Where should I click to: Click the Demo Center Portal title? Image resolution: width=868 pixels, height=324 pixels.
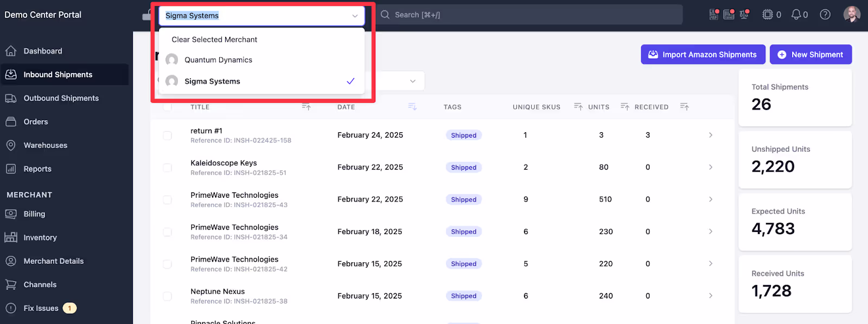click(43, 15)
